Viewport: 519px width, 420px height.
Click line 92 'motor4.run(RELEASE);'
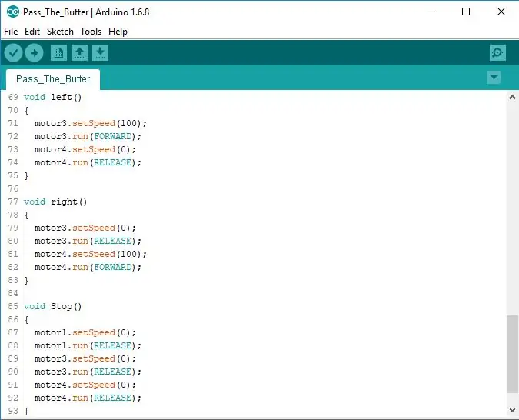pos(88,398)
